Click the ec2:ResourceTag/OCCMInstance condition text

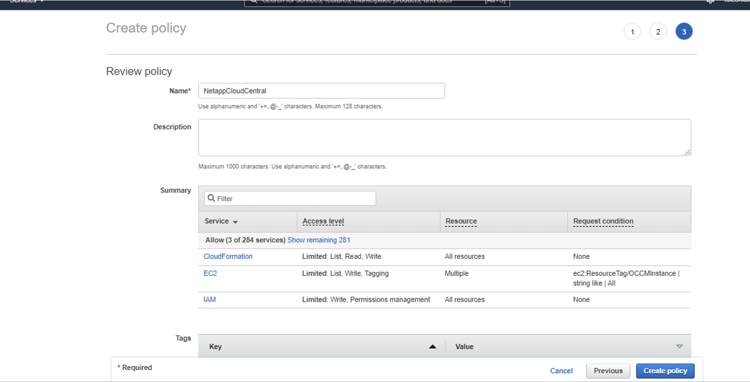(626, 278)
